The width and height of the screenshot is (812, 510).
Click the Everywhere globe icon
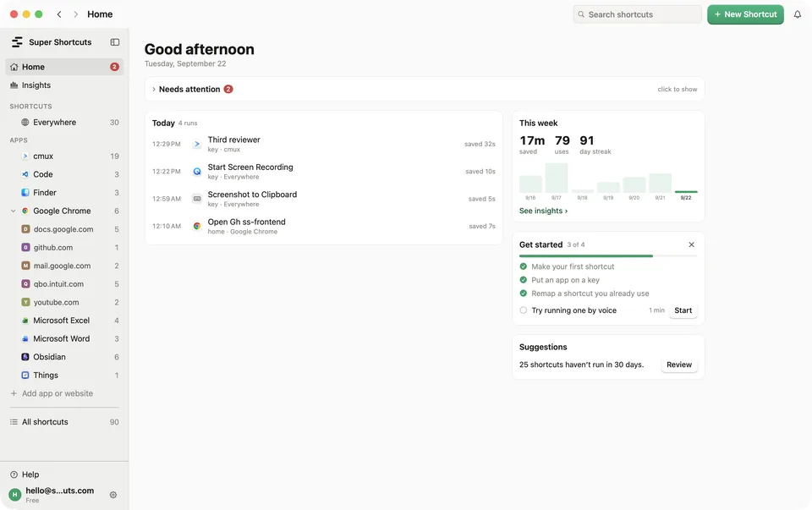click(x=25, y=122)
